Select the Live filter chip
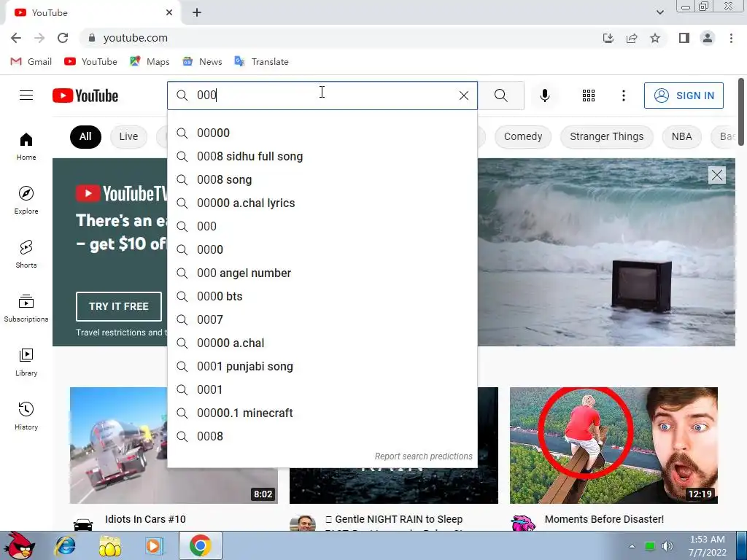The width and height of the screenshot is (747, 560). [x=128, y=136]
